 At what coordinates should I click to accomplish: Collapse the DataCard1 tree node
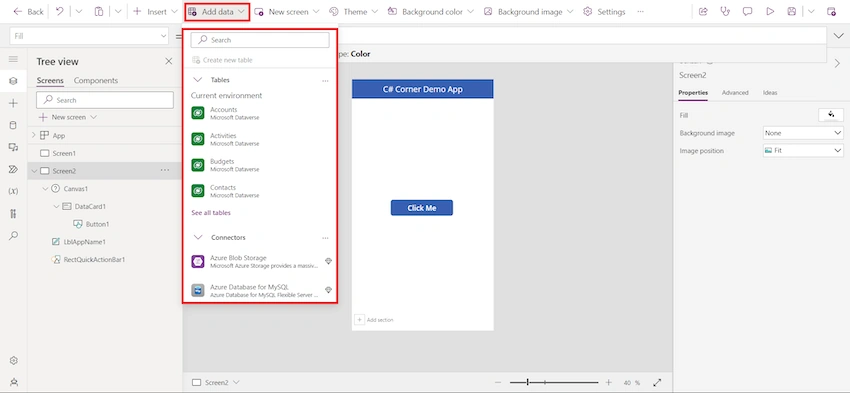tap(56, 206)
